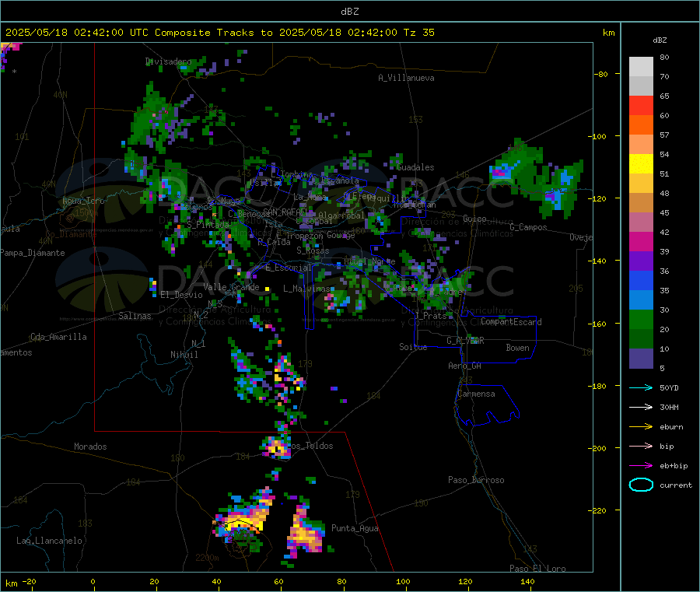
Task: Click the Aero_GA map label
Action: tap(465, 366)
